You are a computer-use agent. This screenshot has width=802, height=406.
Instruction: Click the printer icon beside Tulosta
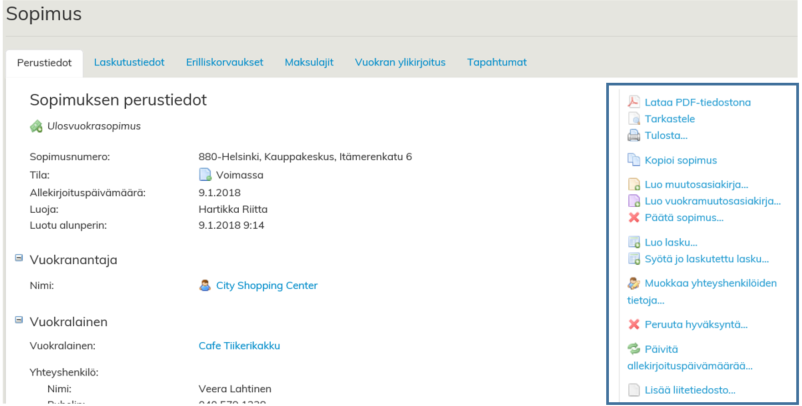tap(633, 136)
